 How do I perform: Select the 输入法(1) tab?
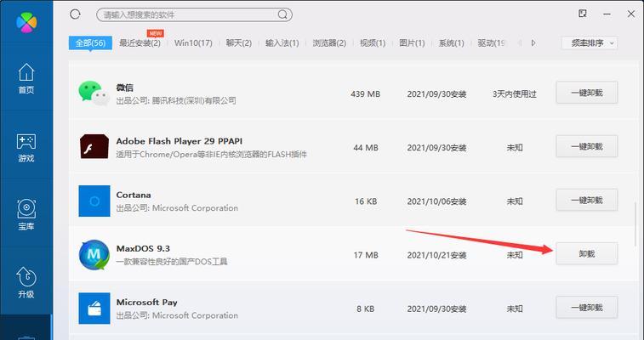(282, 42)
